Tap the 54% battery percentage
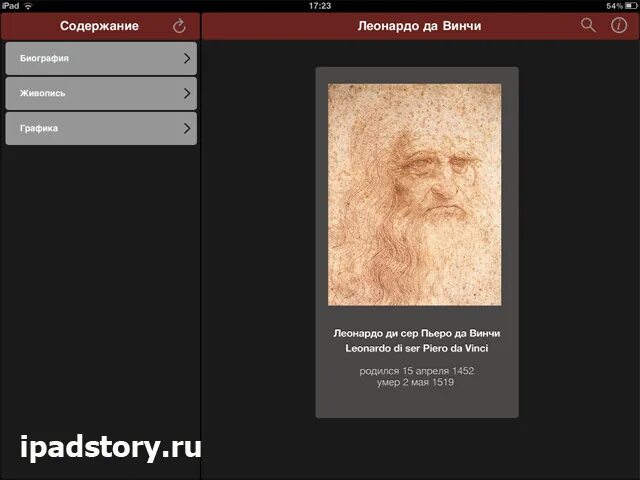 [614, 6]
